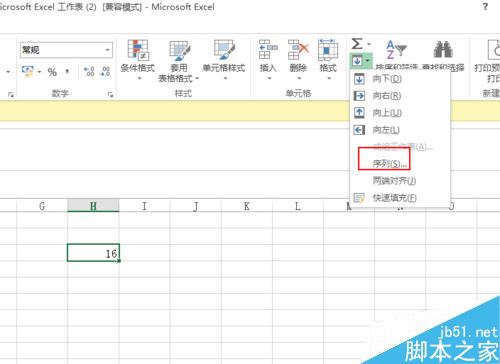
Task: Expand the Insert cells dropdown arrow
Action: pos(269,79)
